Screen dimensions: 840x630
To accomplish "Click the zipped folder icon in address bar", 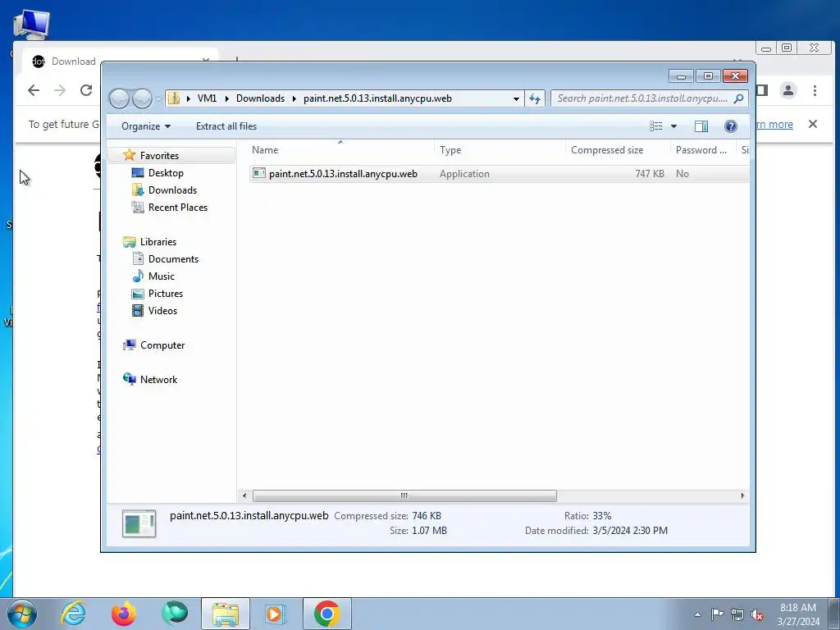I will click(x=174, y=98).
